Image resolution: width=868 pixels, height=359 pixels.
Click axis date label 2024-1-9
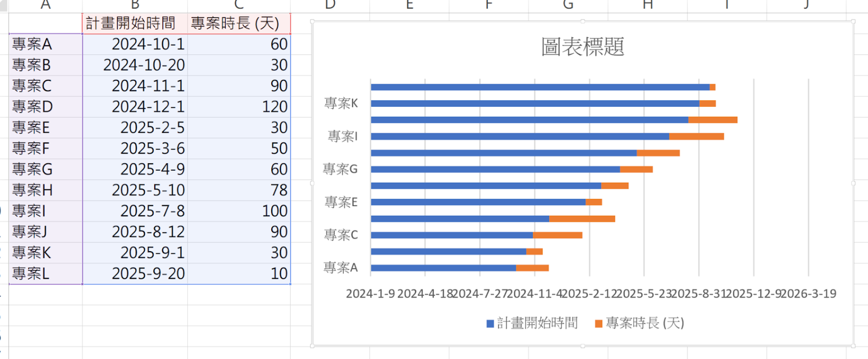(x=371, y=294)
